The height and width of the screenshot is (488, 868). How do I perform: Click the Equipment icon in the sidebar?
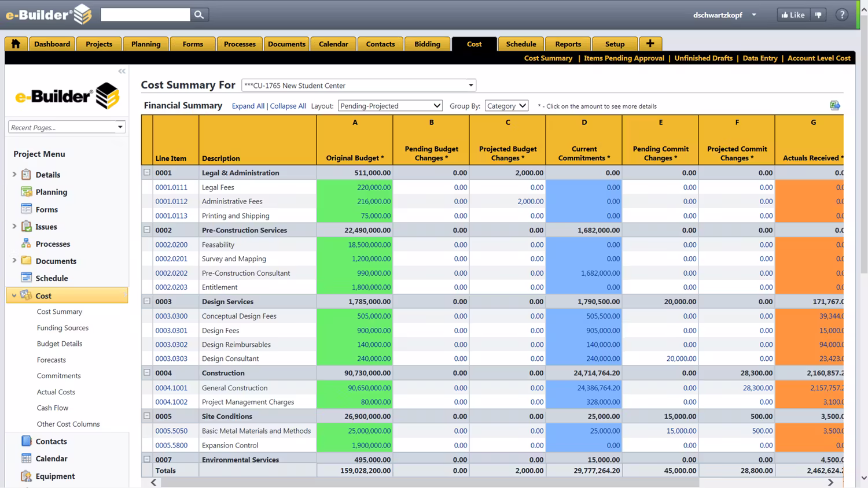tap(27, 476)
